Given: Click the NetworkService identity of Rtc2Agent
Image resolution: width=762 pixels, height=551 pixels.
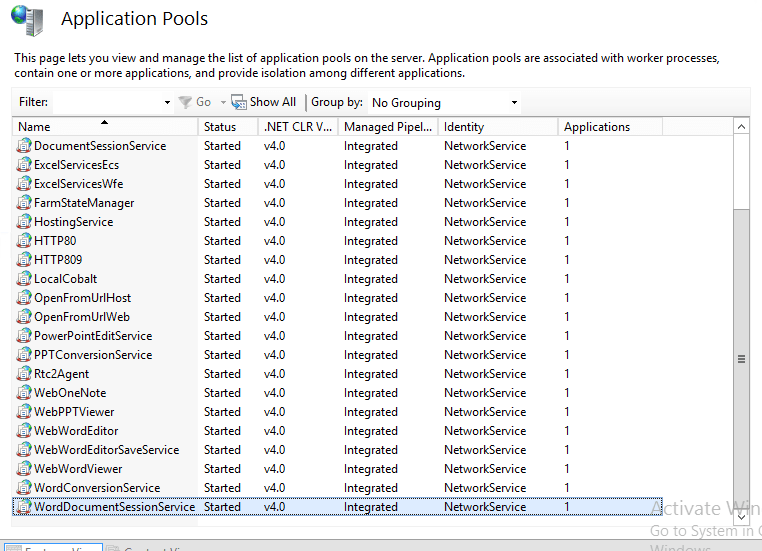Looking at the screenshot, I should [485, 373].
